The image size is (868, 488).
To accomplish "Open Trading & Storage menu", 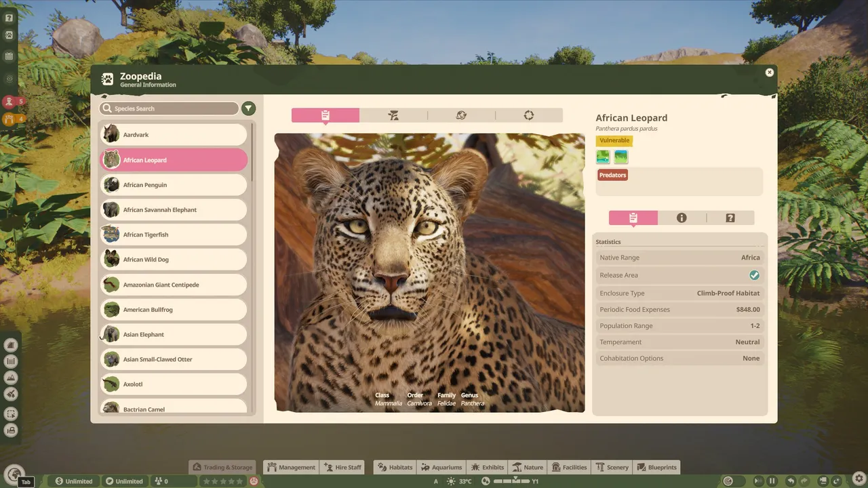I will point(222,467).
